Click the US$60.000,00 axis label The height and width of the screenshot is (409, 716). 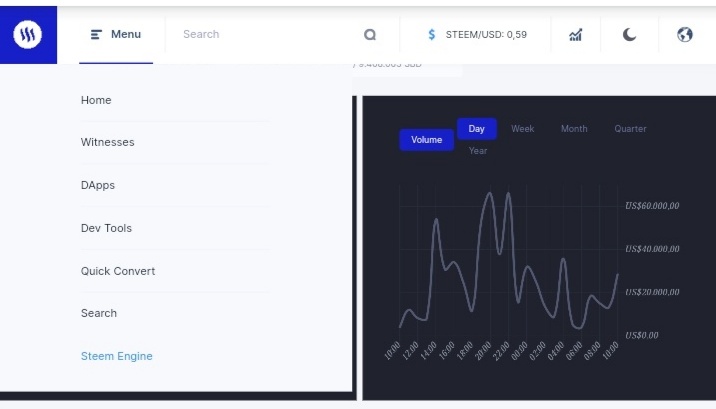coord(652,206)
